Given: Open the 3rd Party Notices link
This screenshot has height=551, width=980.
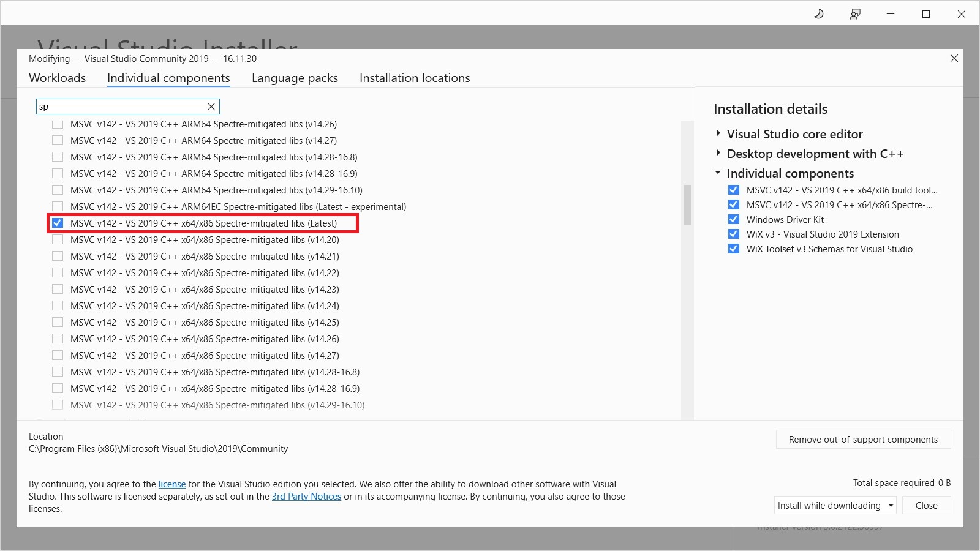Looking at the screenshot, I should tap(306, 497).
